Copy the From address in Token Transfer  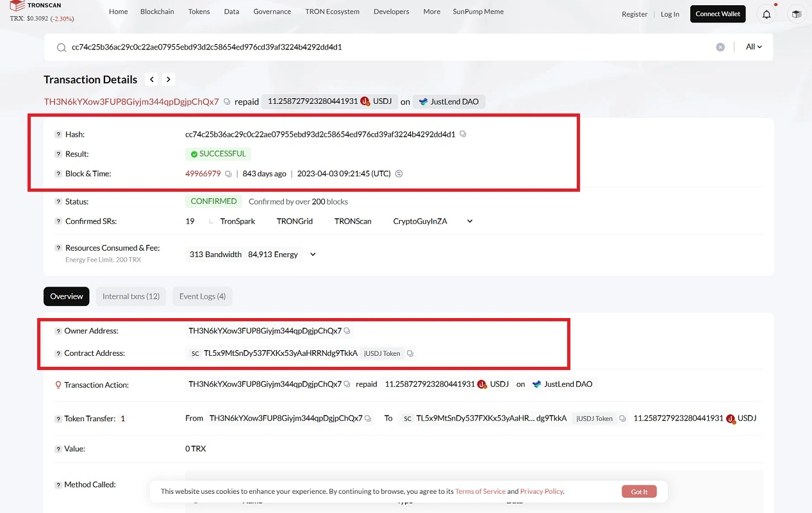(x=368, y=418)
